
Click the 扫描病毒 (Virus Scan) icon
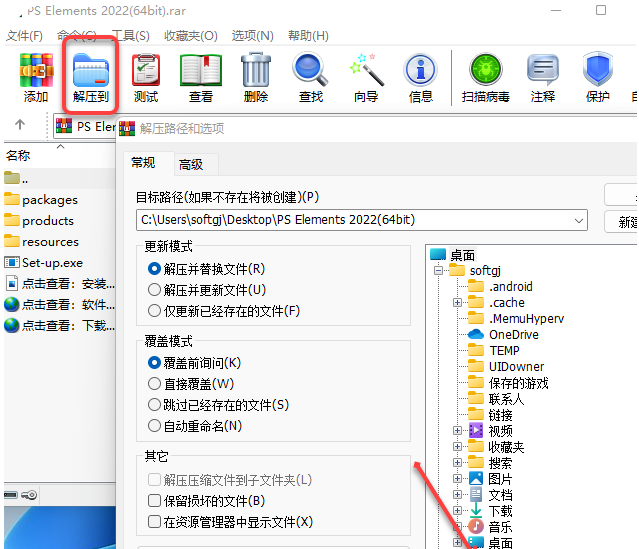pyautogui.click(x=486, y=71)
